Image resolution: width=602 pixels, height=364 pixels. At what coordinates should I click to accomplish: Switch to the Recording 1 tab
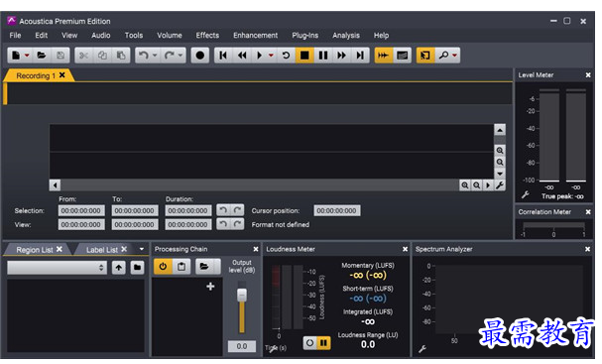pyautogui.click(x=36, y=75)
